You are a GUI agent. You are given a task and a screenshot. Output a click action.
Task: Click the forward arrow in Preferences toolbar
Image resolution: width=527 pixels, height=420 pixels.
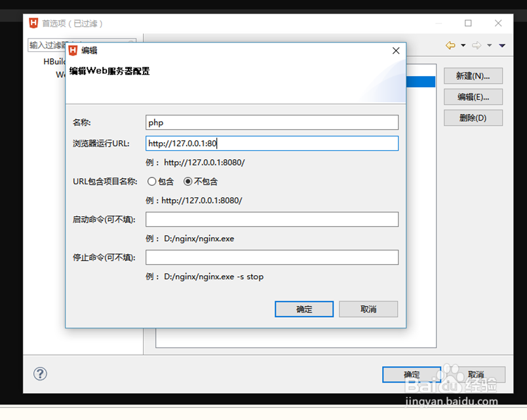coord(477,45)
